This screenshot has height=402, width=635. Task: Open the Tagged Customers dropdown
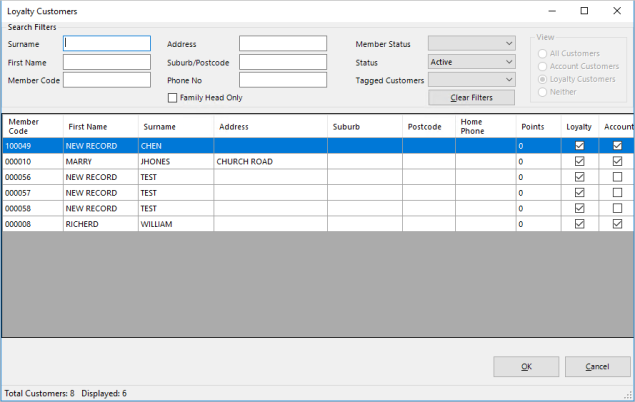(x=471, y=80)
